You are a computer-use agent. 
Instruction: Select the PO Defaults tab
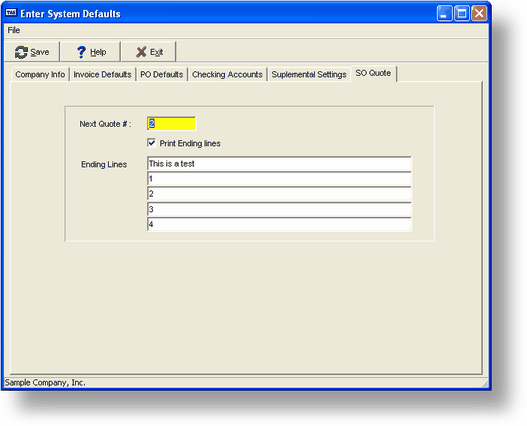(162, 74)
